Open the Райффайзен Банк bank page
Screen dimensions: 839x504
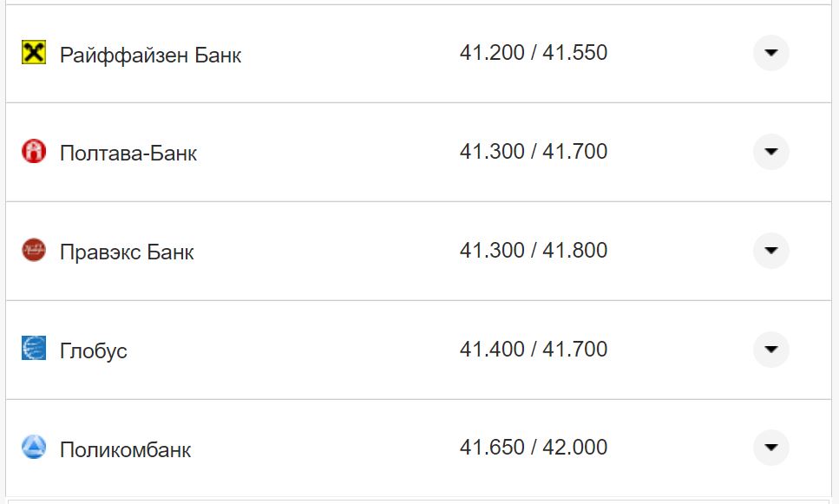tap(149, 54)
